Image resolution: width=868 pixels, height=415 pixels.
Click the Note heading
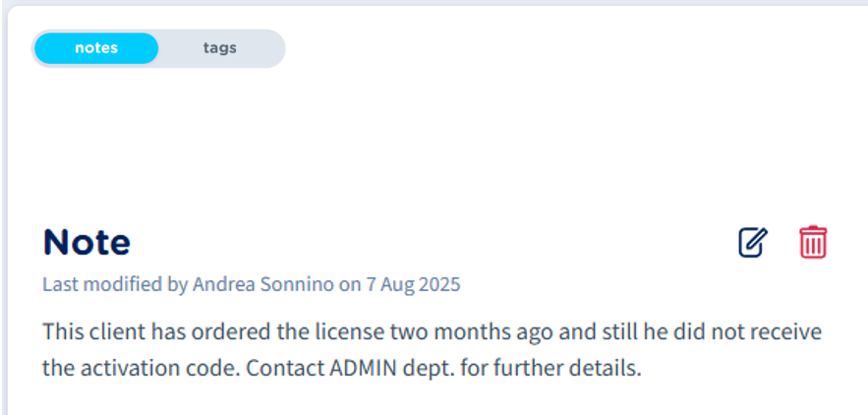coord(87,242)
